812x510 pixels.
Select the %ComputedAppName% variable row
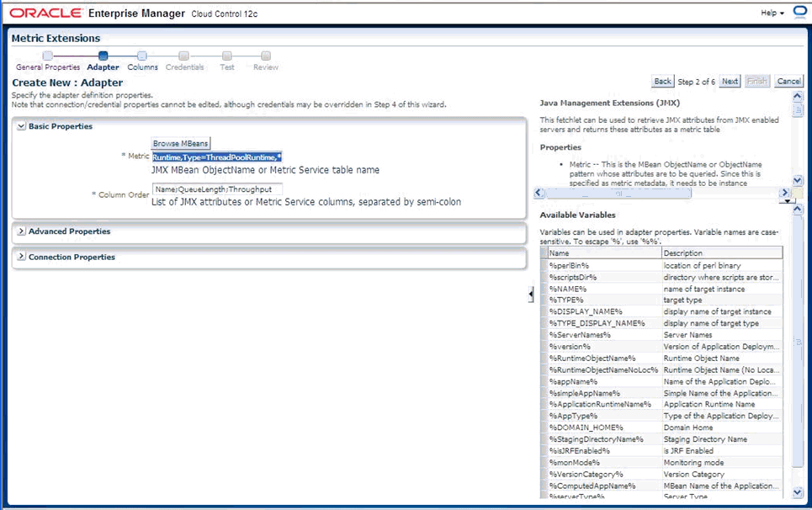661,486
